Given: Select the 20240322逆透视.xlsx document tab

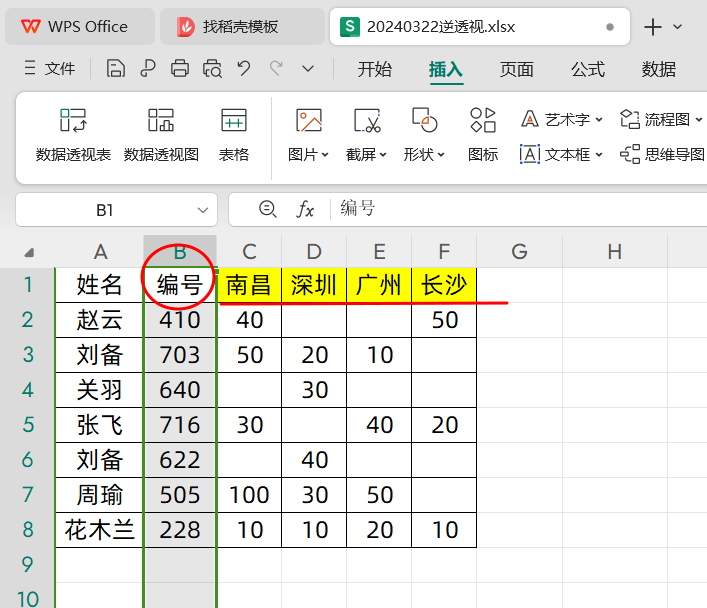Looking at the screenshot, I should point(480,27).
